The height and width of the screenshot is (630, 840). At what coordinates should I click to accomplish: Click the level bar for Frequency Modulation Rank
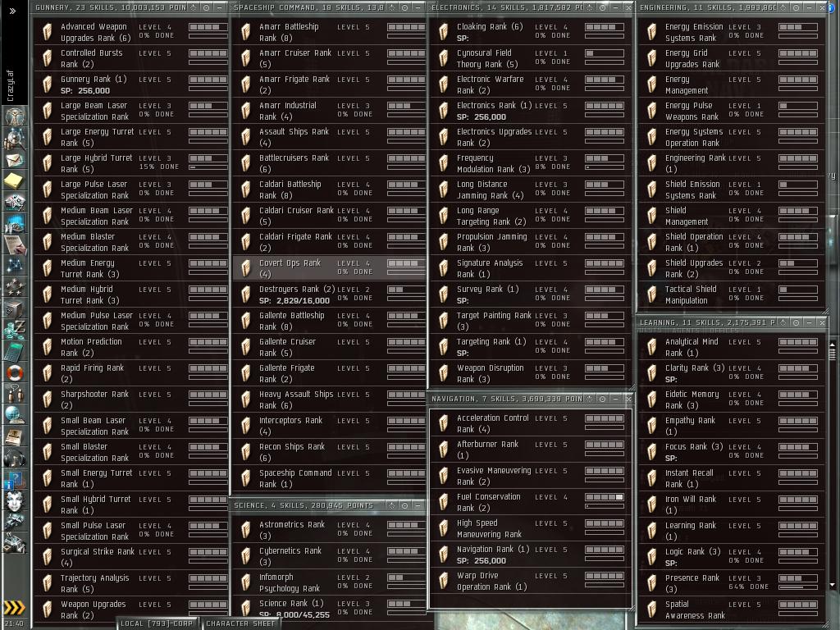tap(605, 158)
